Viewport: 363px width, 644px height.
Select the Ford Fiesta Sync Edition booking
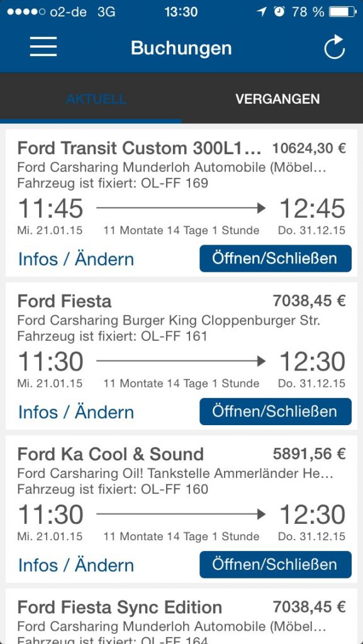pyautogui.click(x=181, y=616)
